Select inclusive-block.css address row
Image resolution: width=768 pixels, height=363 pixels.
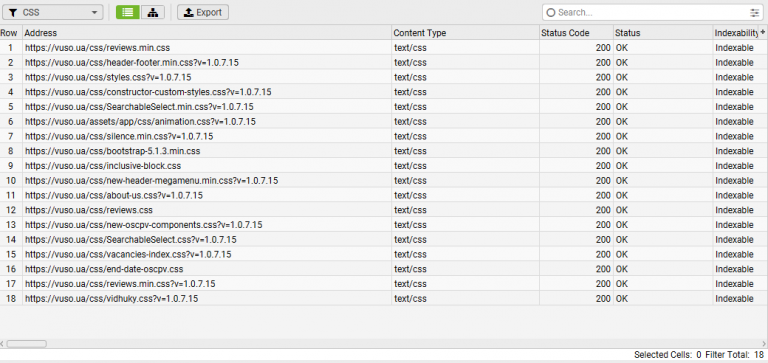[207, 166]
